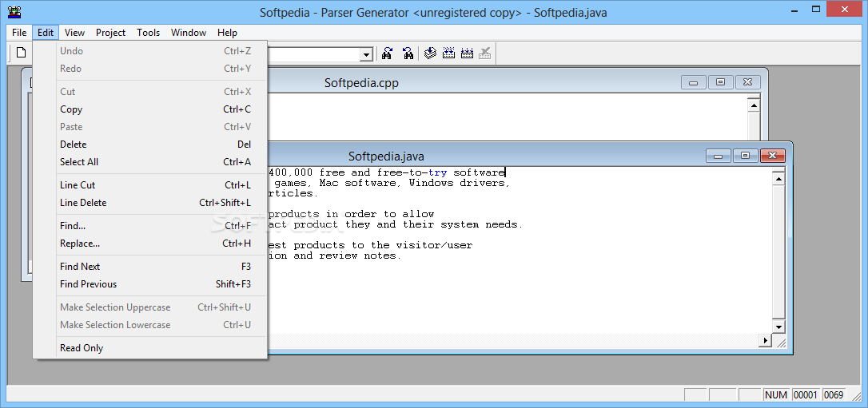Open the Window menu
This screenshot has width=868, height=408.
(x=188, y=33)
